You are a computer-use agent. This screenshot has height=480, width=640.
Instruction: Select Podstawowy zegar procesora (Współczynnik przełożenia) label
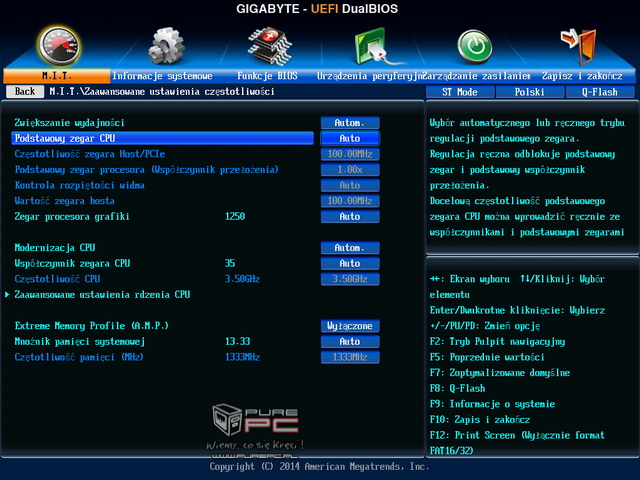(x=147, y=170)
